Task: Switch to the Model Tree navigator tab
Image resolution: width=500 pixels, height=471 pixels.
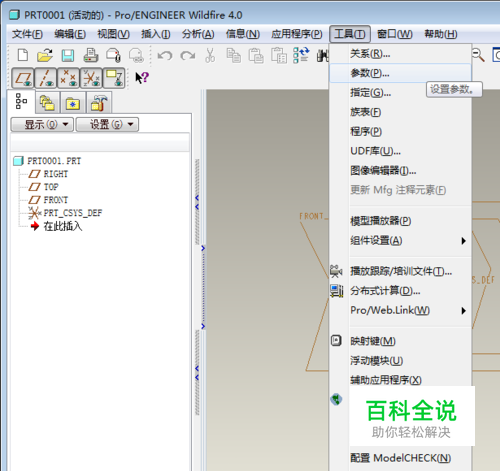Action: (21, 102)
